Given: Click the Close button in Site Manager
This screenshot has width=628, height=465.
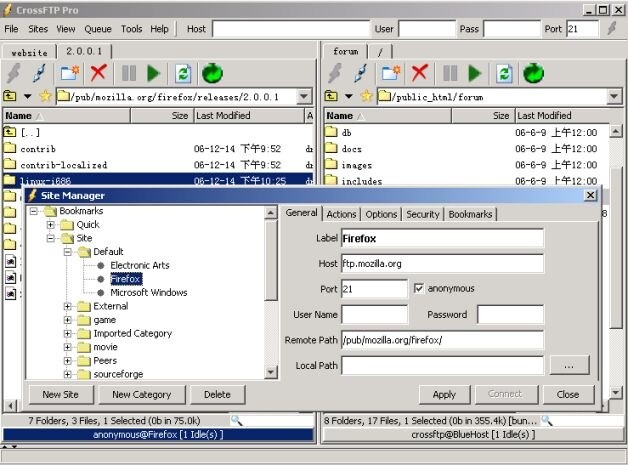Looking at the screenshot, I should [568, 395].
